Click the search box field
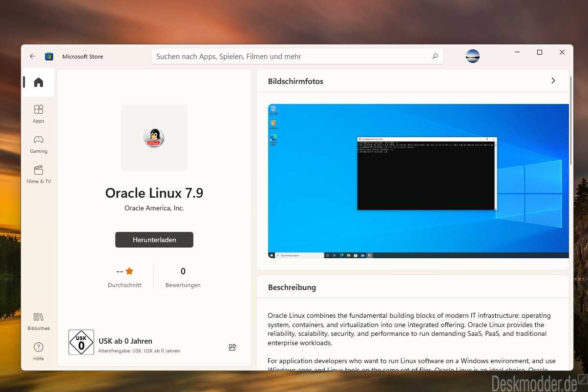The height and width of the screenshot is (392, 588). 297,56
